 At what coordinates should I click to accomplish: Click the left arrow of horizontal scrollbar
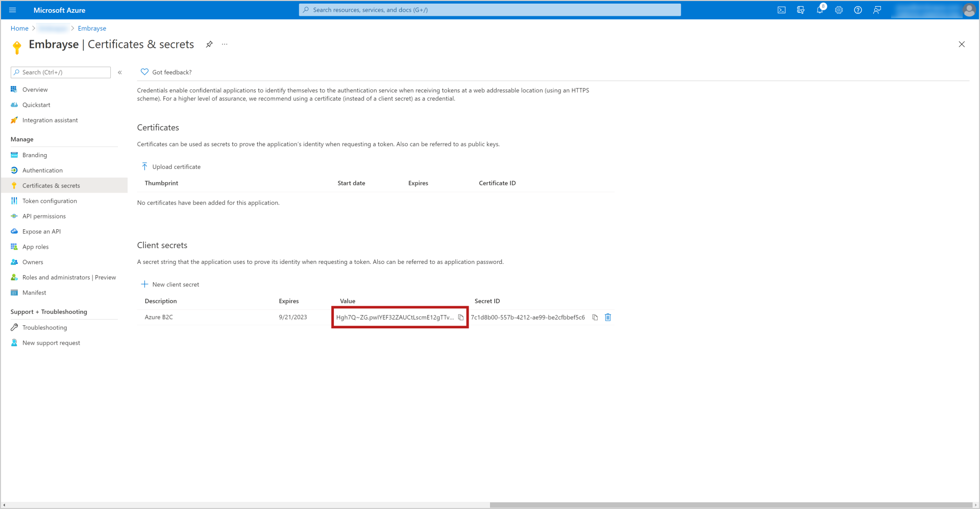coord(4,505)
